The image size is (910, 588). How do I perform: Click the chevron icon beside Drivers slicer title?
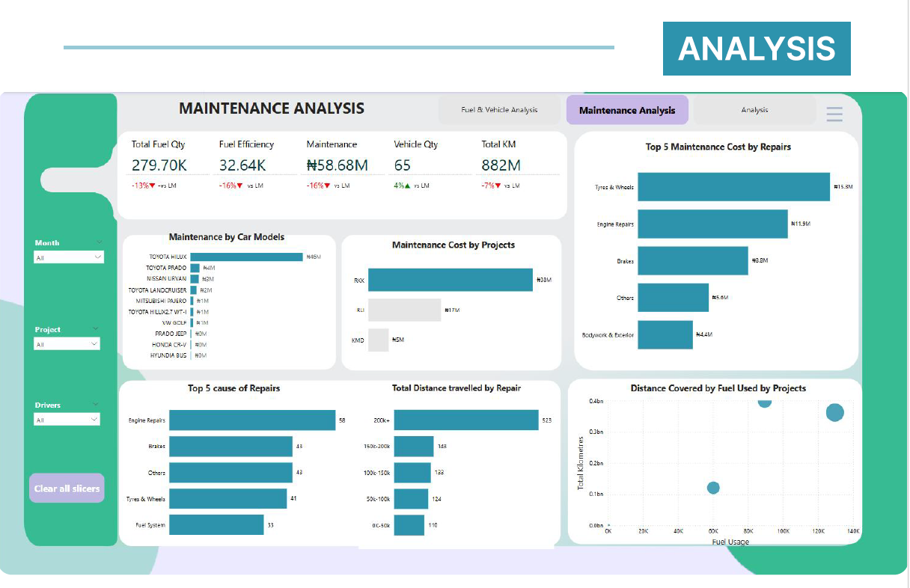coord(96,405)
